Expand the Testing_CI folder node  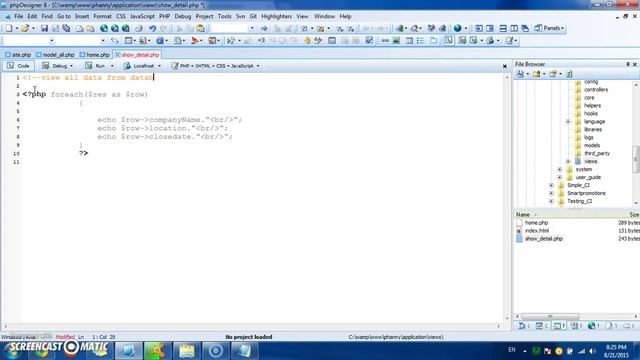click(x=551, y=201)
